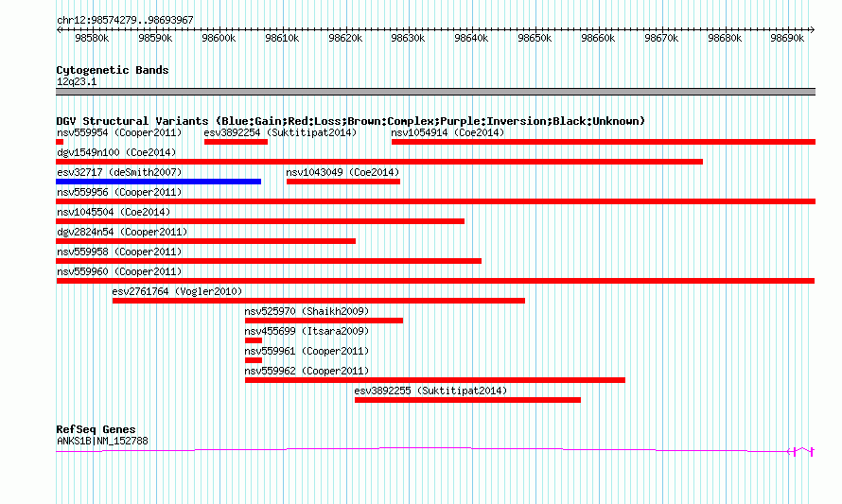Viewport: 842px width, 504px height.
Task: Click nsv1045504 (Coe2014) label
Action: pos(114,212)
